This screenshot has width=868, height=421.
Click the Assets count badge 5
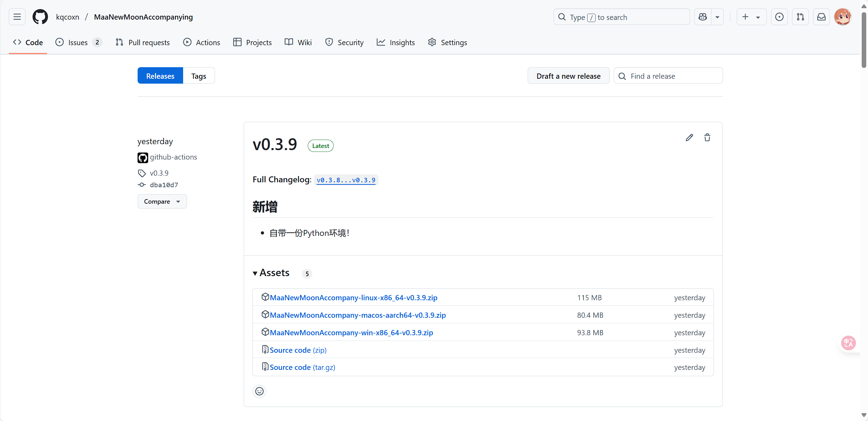307,274
